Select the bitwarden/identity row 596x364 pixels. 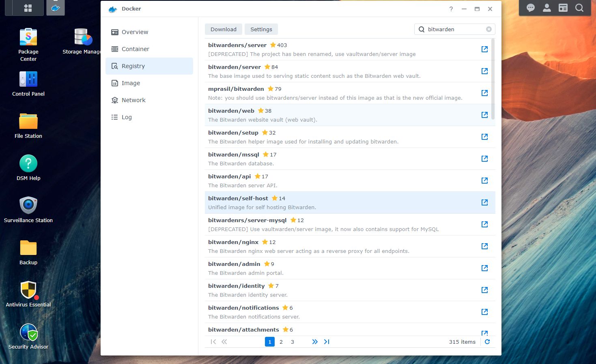[350, 290]
